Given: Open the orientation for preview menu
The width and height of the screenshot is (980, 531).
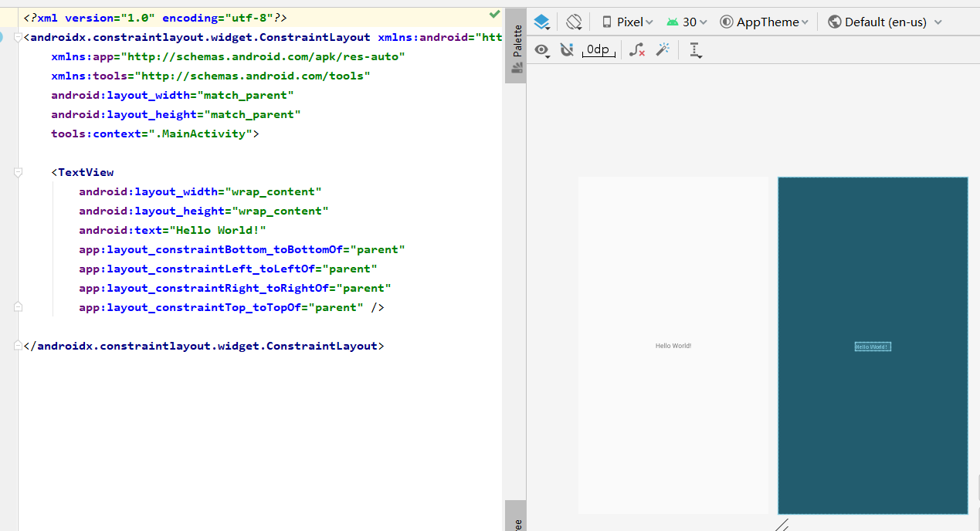Looking at the screenshot, I should click(574, 22).
